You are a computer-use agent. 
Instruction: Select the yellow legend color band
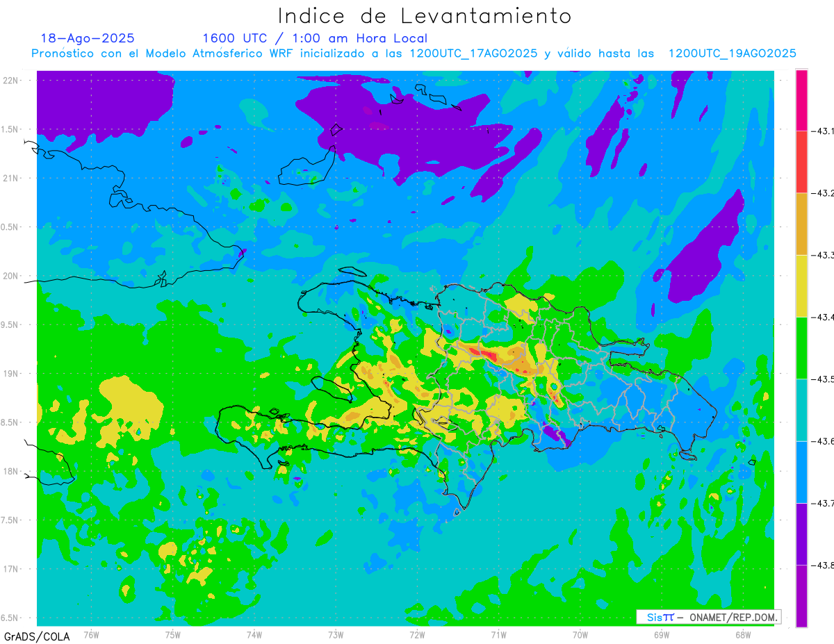[801, 286]
